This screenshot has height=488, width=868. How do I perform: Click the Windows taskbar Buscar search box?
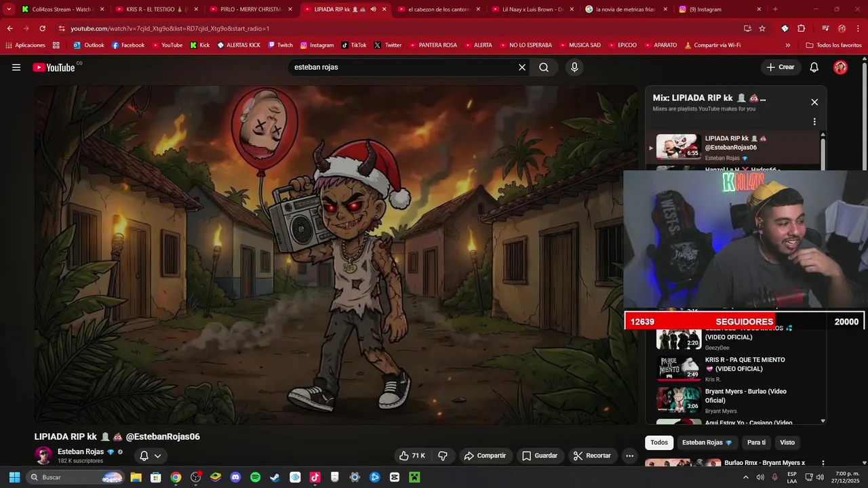click(x=76, y=477)
